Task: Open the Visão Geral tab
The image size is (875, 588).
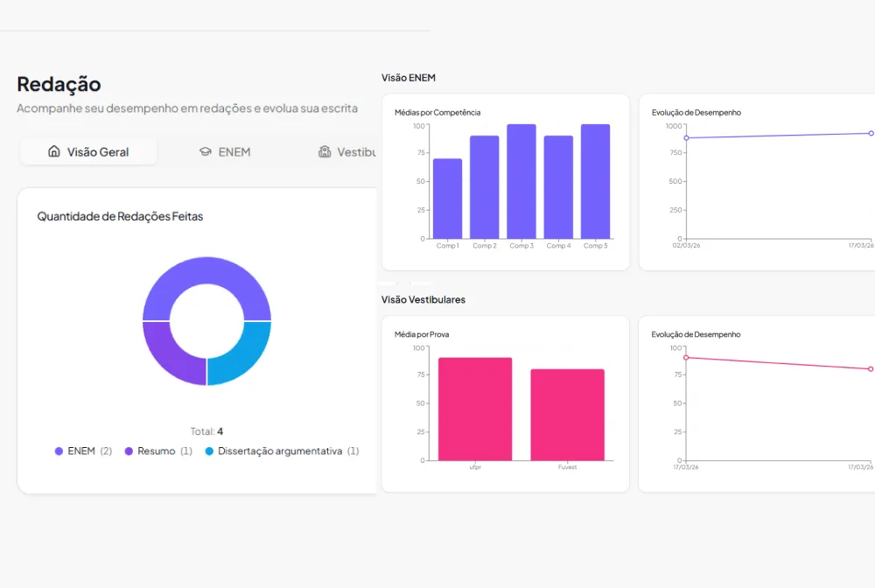Action: coord(88,151)
